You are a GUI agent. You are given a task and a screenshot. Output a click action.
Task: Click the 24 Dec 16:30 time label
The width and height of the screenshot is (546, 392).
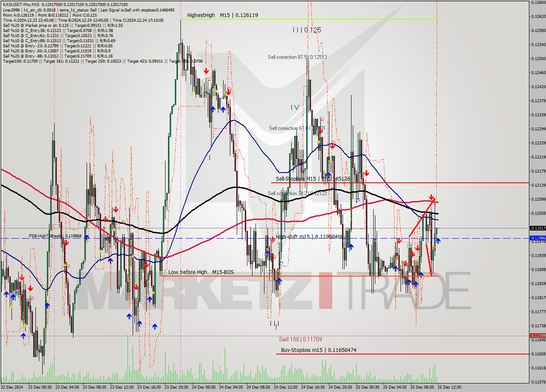click(x=313, y=387)
